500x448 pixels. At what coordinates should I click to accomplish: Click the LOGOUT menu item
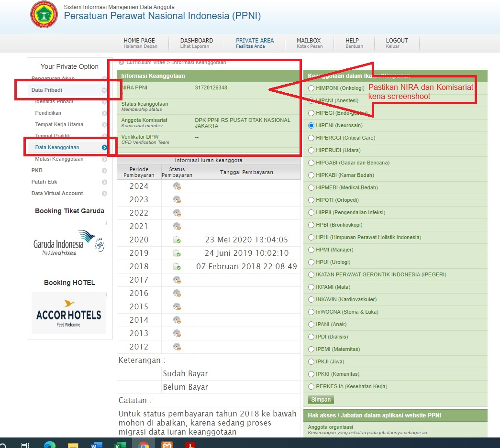(x=397, y=43)
